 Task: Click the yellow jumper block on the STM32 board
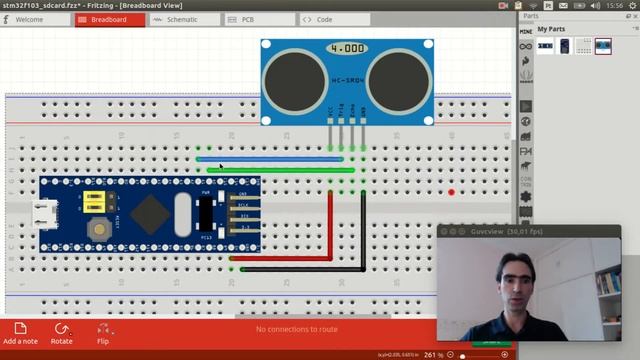pyautogui.click(x=94, y=202)
